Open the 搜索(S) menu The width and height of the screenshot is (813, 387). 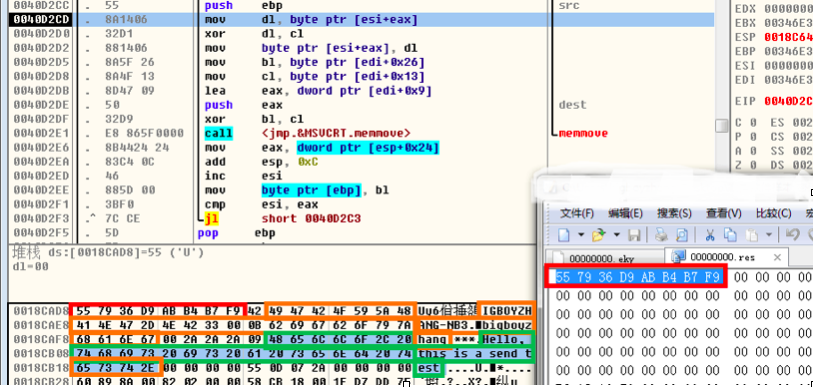coord(674,213)
